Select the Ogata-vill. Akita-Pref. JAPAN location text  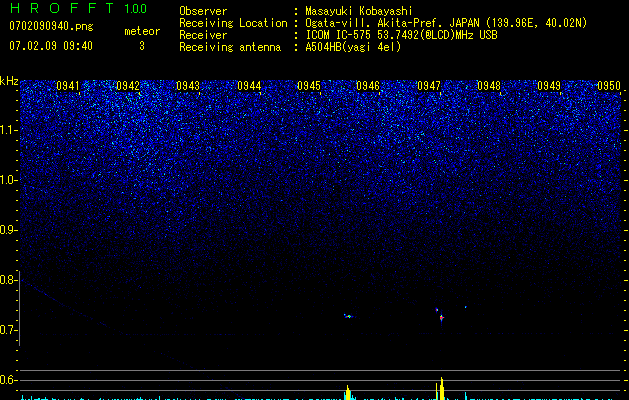446,23
